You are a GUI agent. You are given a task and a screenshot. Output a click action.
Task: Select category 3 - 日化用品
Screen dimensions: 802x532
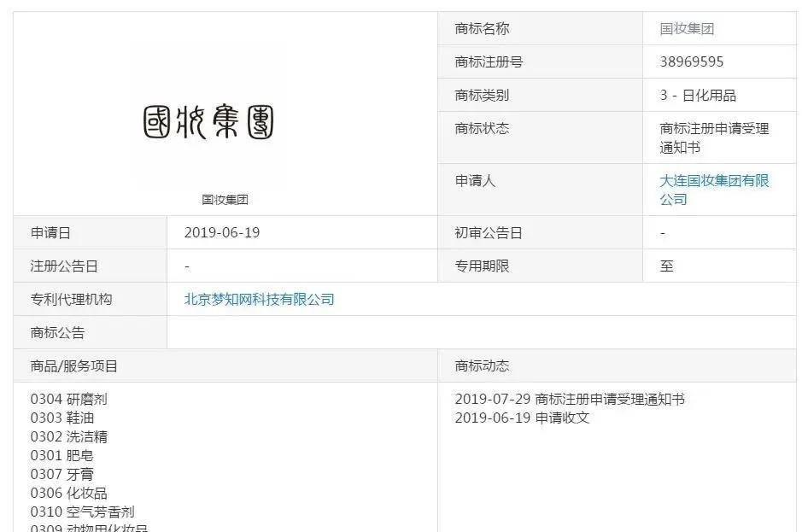click(x=695, y=95)
